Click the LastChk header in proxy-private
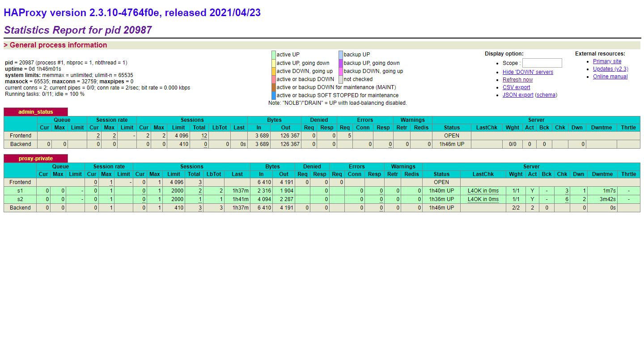The width and height of the screenshot is (644, 339). coord(483,174)
